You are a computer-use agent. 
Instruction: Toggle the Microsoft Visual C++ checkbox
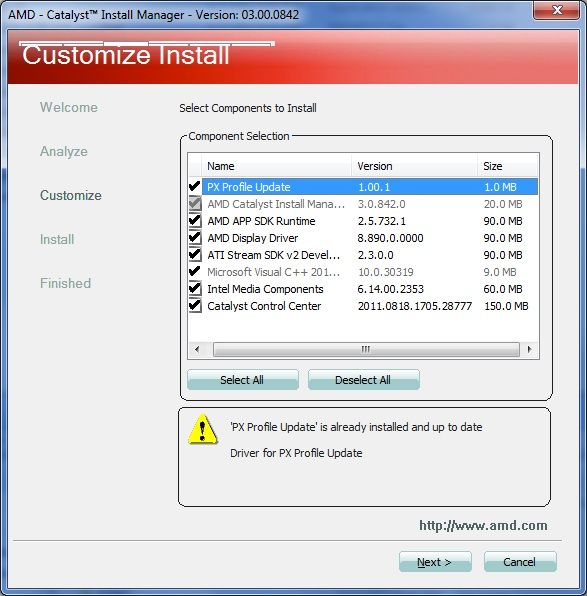pos(195,272)
